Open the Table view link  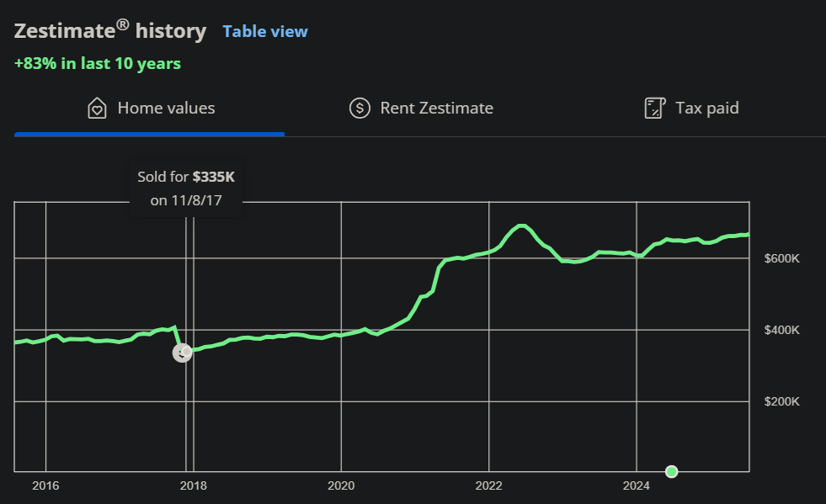265,32
